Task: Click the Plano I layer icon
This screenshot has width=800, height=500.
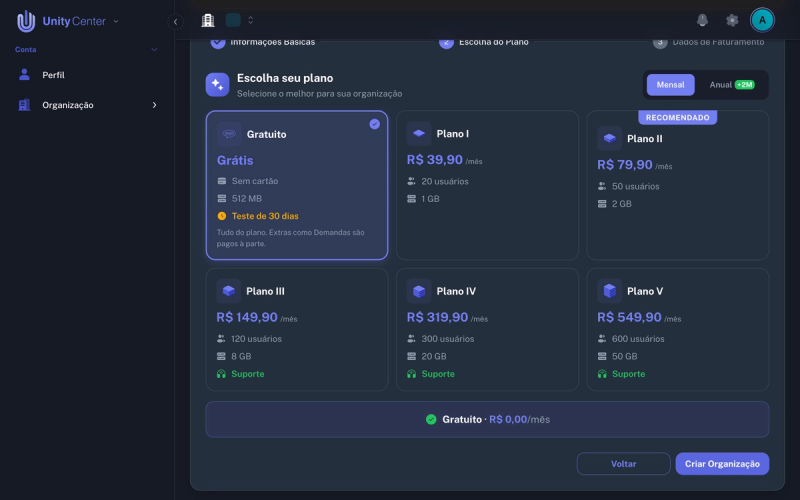Action: coord(419,134)
